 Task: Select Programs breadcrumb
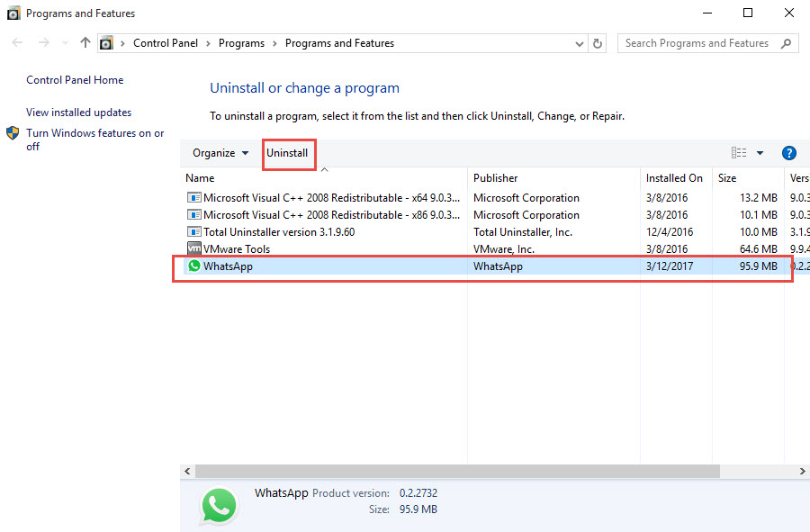(241, 43)
